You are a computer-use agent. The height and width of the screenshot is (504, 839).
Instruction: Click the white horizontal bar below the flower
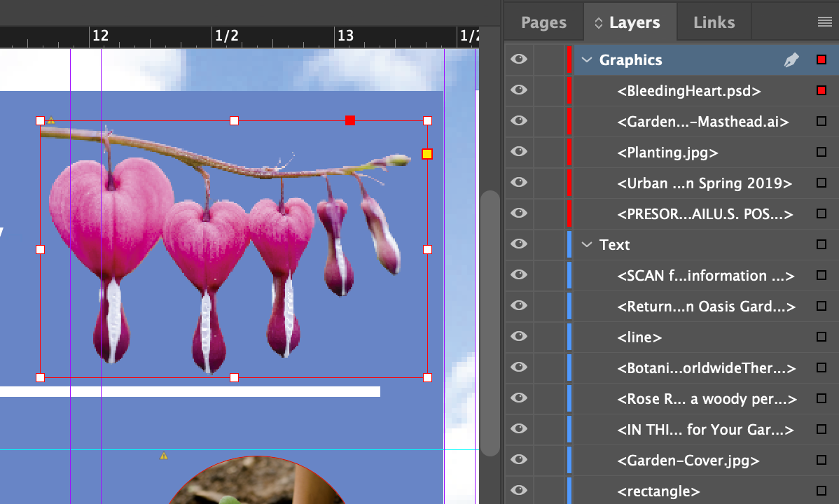click(190, 391)
